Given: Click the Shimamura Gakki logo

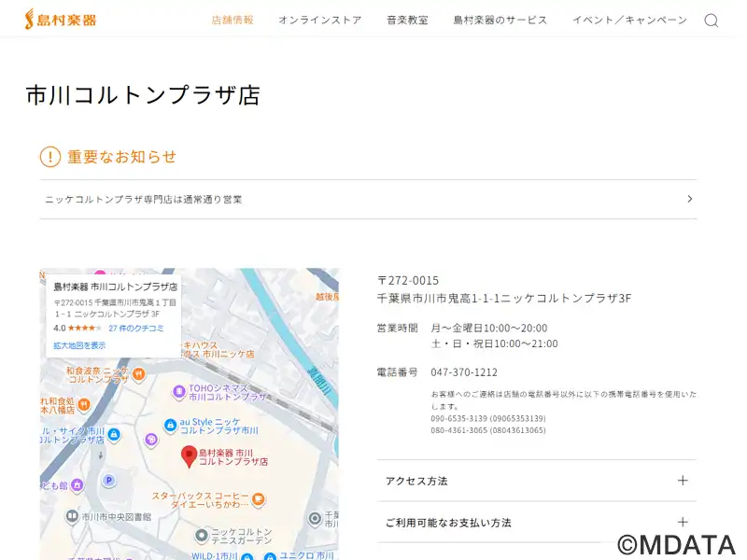Looking at the screenshot, I should [61, 20].
